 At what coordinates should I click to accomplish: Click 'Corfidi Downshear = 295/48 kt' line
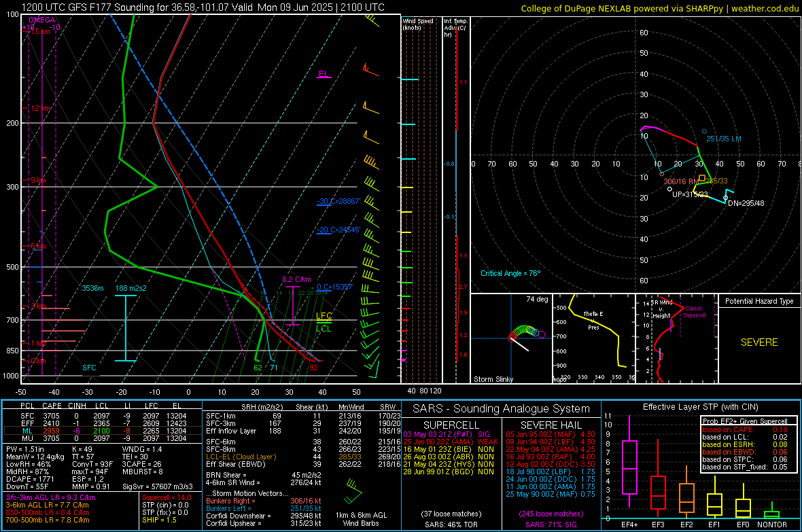264,516
